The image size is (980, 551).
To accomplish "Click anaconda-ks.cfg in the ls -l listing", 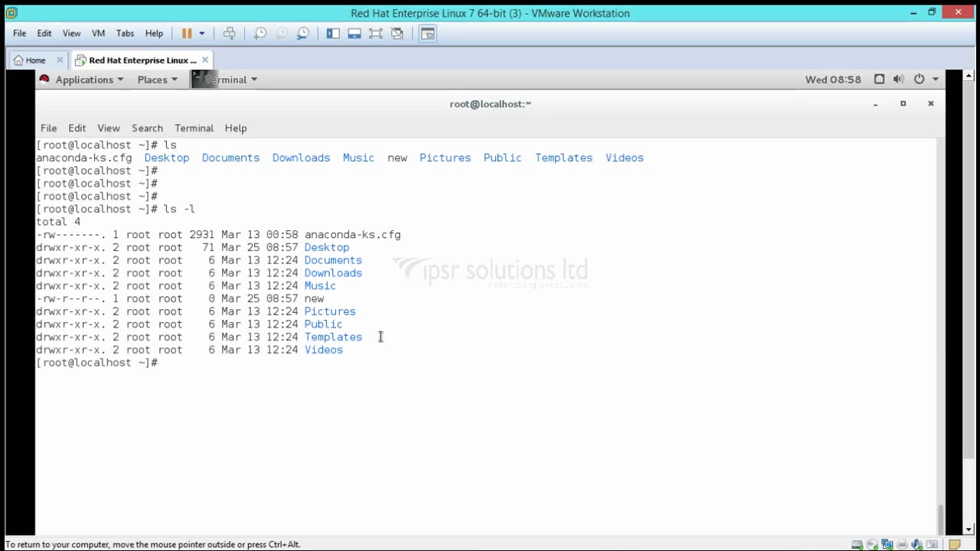I will tap(352, 234).
